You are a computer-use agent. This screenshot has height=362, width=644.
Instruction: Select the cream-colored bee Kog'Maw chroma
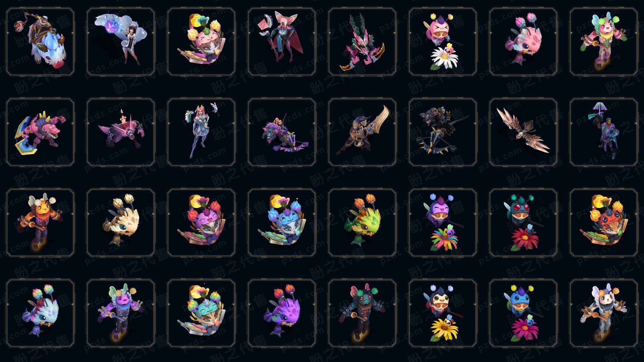pyautogui.click(x=121, y=223)
